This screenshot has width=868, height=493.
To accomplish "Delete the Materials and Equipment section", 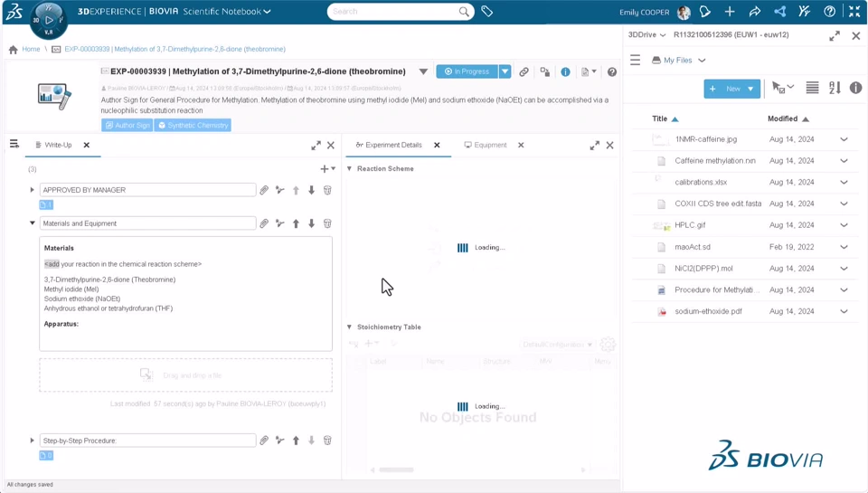I will tap(327, 223).
